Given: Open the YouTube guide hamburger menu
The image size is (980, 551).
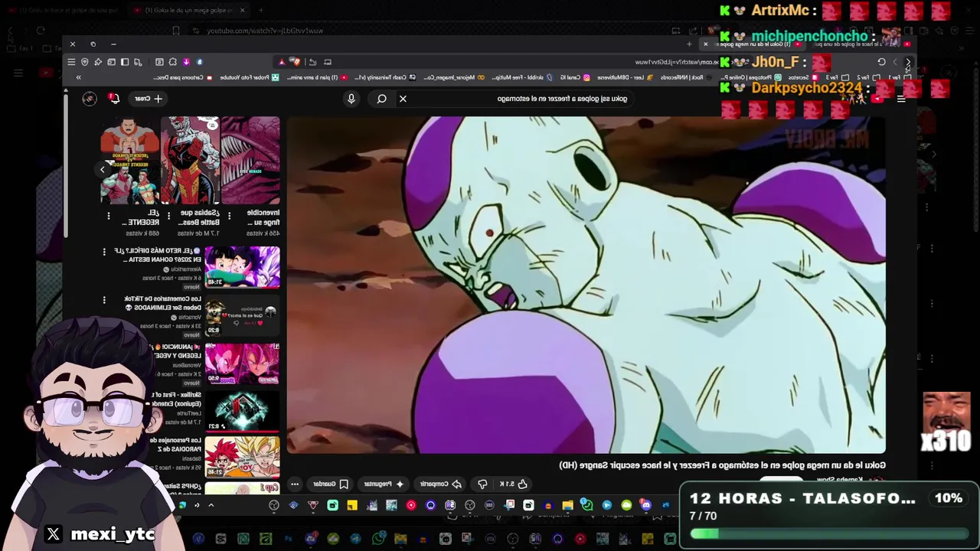Looking at the screenshot, I should 901,99.
